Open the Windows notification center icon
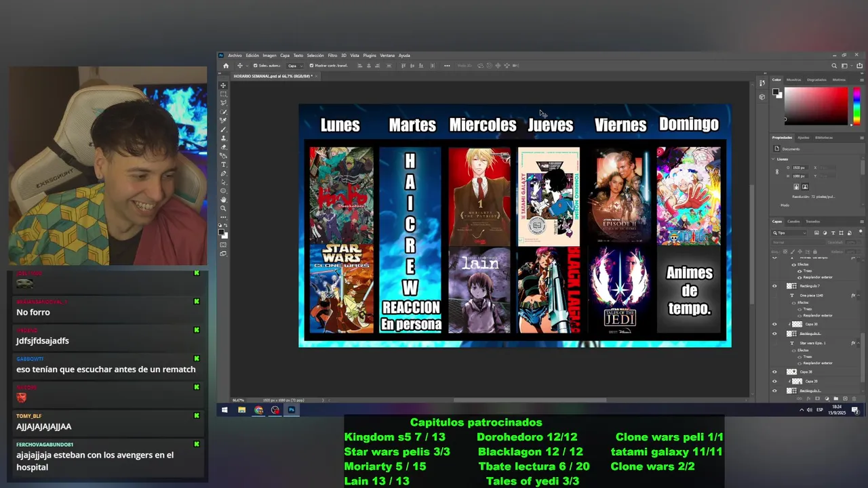This screenshot has height=488, width=868. [x=856, y=409]
